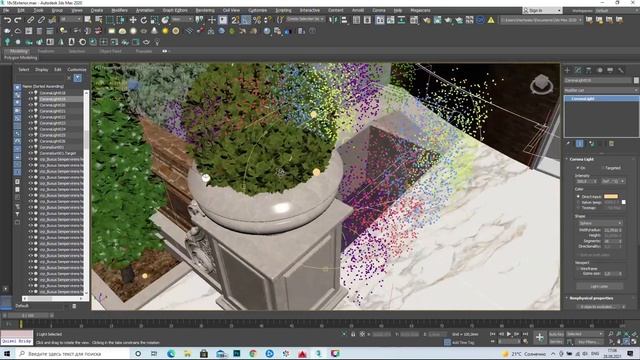
Task: Open the Display command panel tab
Action: coord(610,70)
